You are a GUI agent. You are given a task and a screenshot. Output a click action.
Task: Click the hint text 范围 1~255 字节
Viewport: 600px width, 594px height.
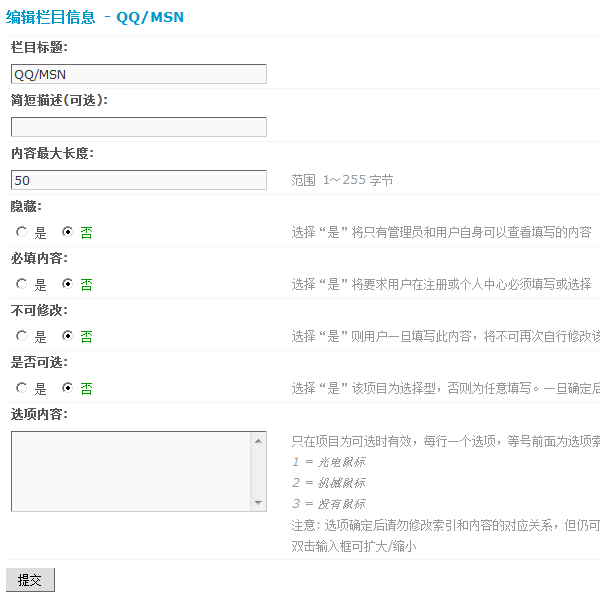342,180
